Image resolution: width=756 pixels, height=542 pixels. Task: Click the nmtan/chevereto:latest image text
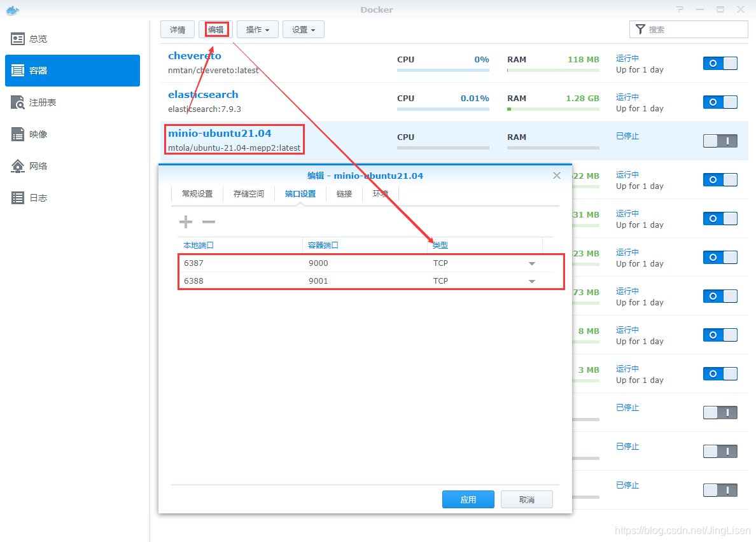tap(213, 71)
